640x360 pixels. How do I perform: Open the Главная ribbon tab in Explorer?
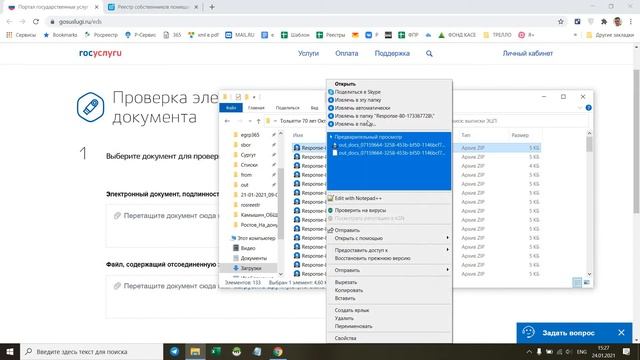tap(256, 108)
